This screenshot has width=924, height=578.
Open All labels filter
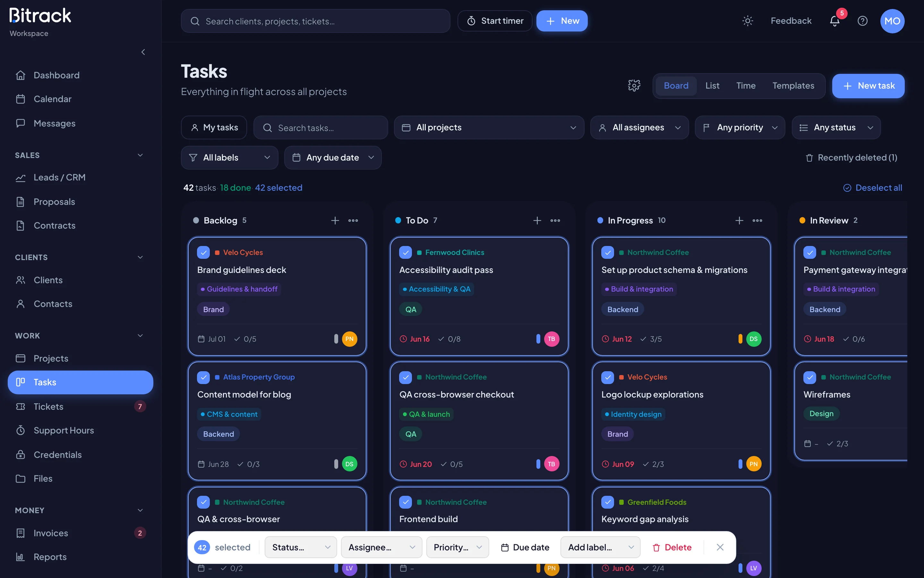click(x=229, y=157)
